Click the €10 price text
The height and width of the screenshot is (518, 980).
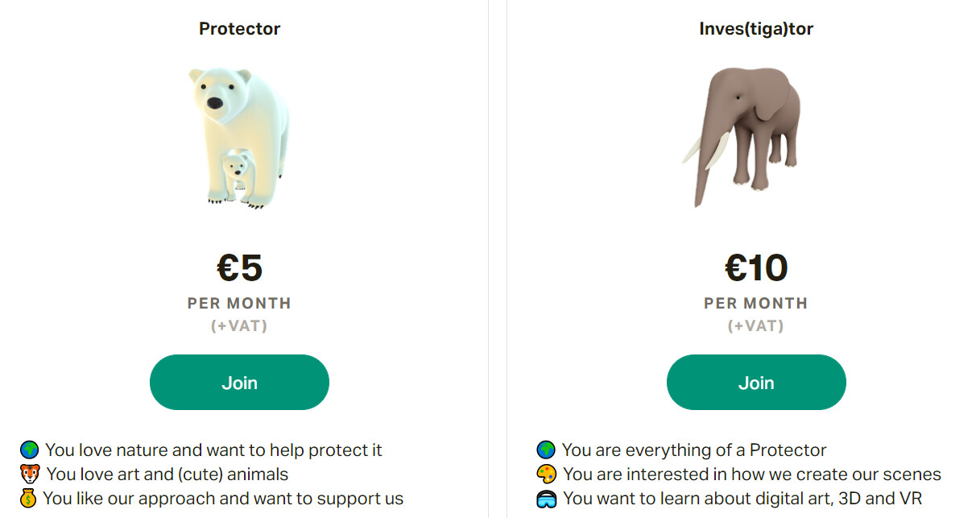(x=756, y=267)
